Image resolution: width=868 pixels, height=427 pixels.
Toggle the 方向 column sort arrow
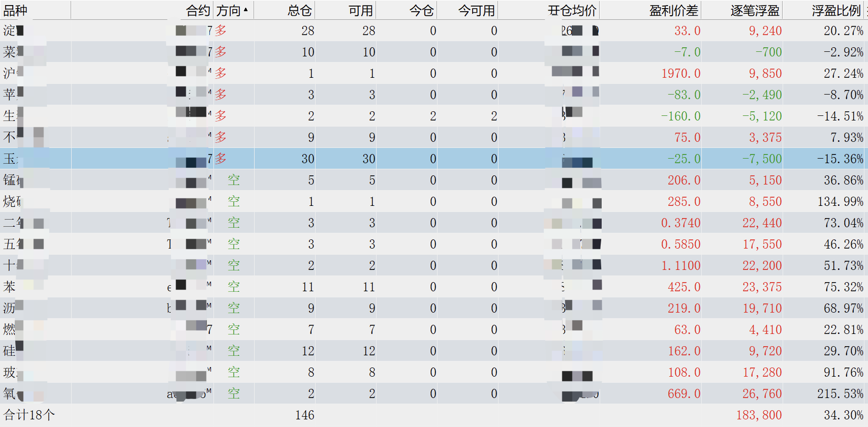pos(245,10)
